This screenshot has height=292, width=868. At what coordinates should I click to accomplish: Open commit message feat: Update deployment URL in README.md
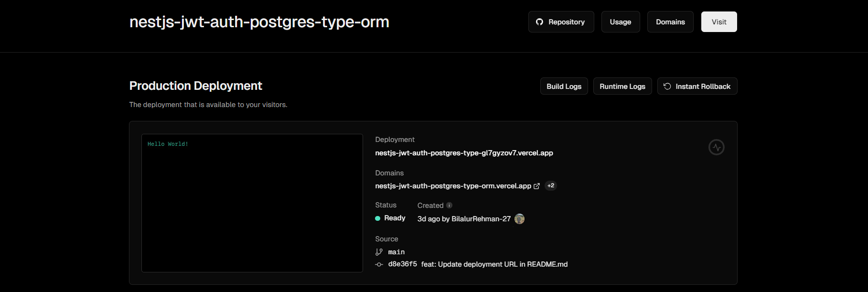point(494,264)
